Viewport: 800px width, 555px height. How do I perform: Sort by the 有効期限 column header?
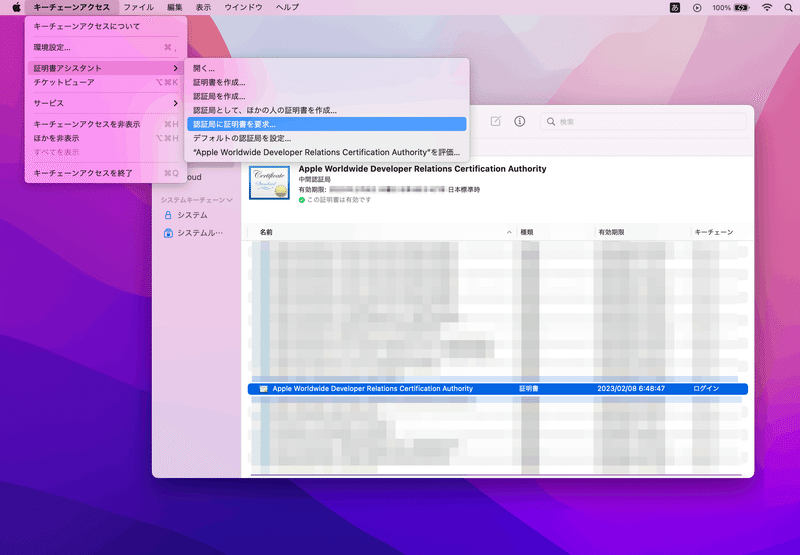coord(642,232)
